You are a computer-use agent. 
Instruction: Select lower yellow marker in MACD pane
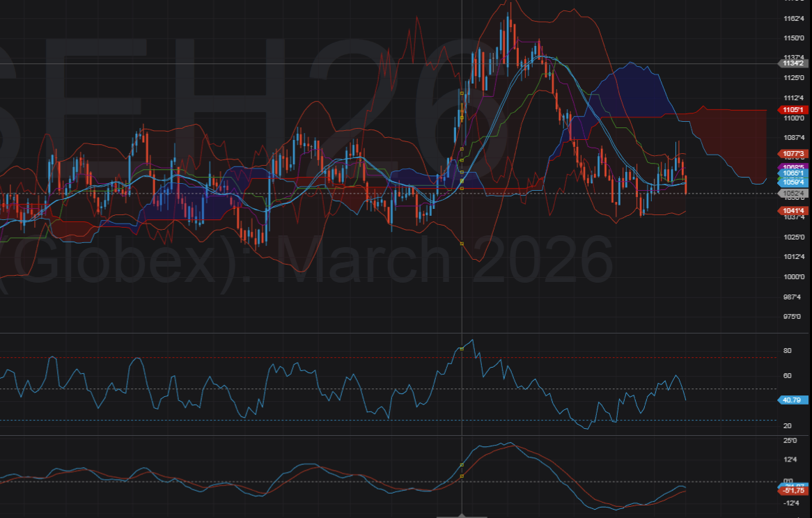(x=462, y=476)
